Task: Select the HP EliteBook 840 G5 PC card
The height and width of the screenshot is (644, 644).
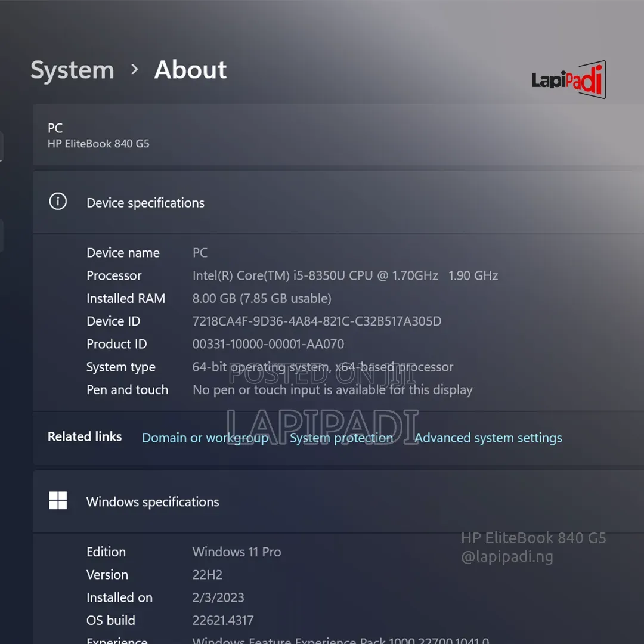Action: tap(338, 135)
